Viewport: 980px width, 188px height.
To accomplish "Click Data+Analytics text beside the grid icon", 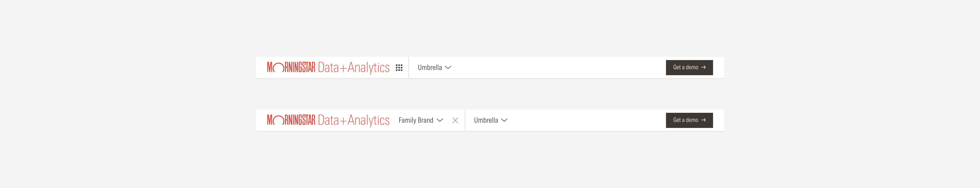I will pyautogui.click(x=353, y=67).
